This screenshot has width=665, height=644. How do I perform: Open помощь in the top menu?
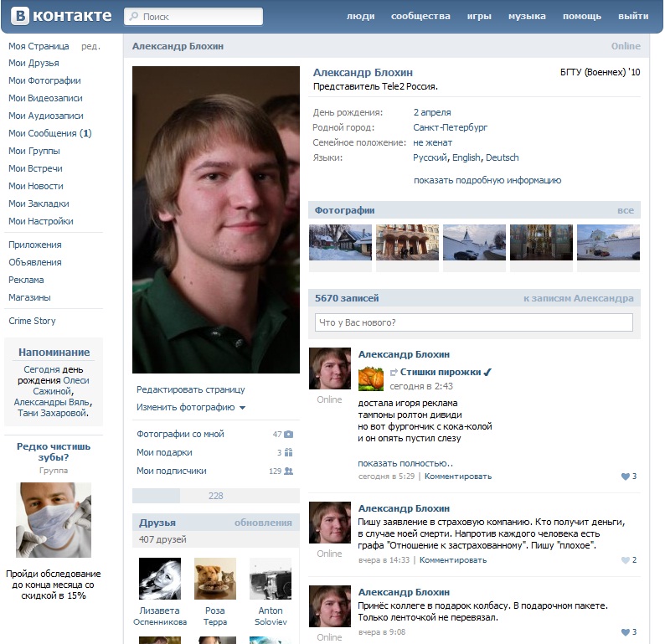pyautogui.click(x=582, y=16)
